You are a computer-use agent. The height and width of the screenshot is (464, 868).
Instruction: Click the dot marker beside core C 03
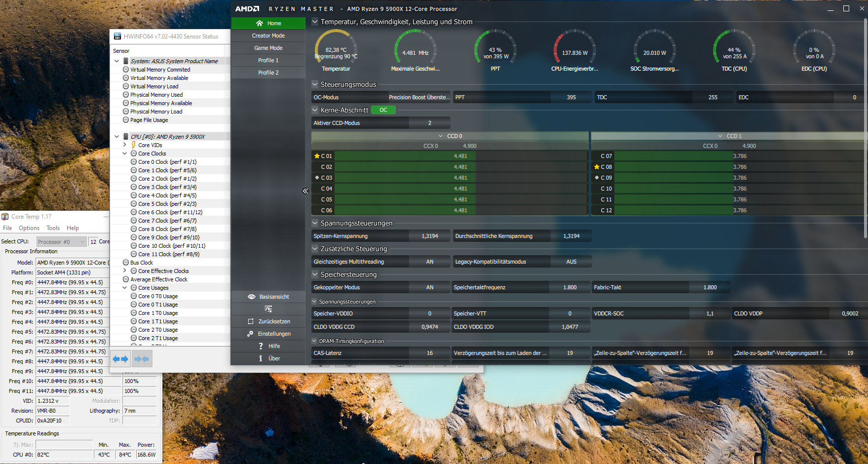[317, 178]
